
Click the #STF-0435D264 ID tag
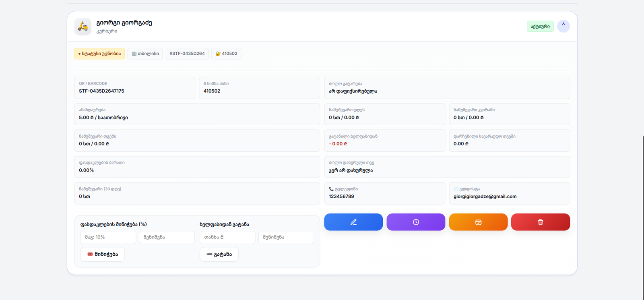(187, 54)
